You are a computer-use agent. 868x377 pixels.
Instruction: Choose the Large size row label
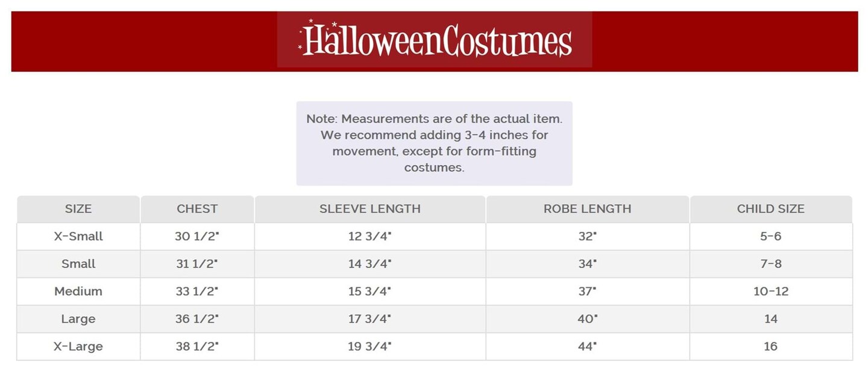click(x=78, y=319)
